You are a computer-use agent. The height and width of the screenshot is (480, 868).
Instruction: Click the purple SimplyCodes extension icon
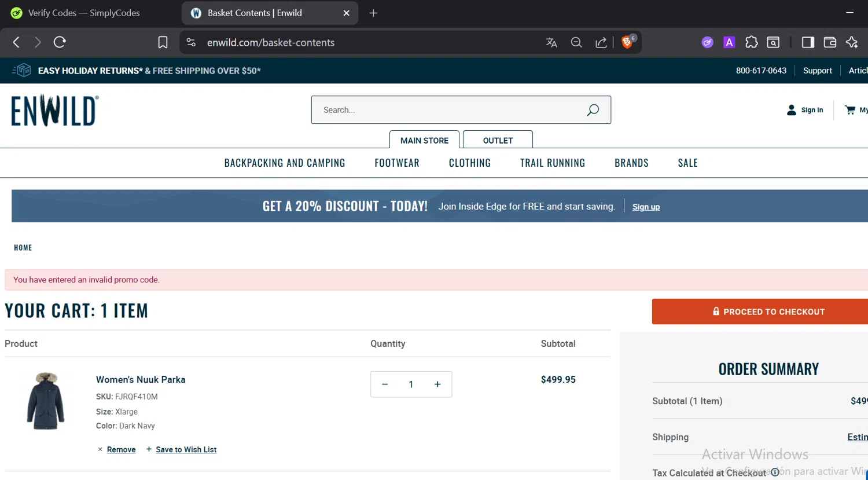(707, 42)
